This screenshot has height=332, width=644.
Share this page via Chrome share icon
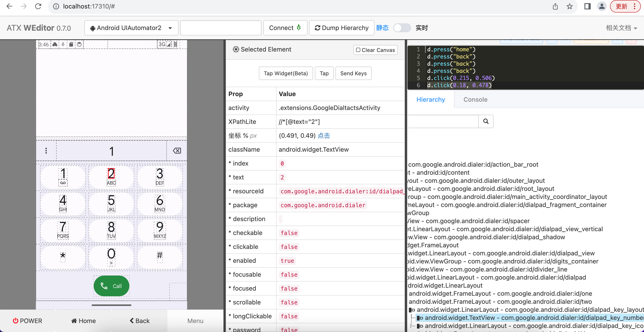point(555,6)
